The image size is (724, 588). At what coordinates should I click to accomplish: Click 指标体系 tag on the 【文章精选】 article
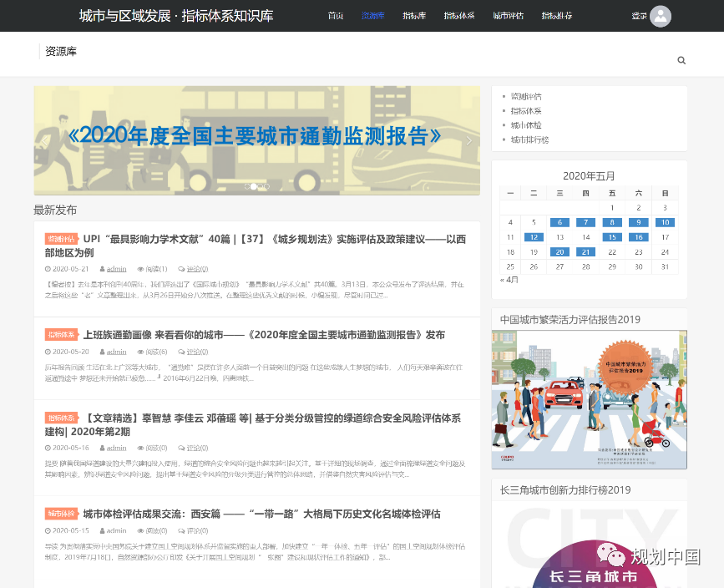tap(62, 418)
